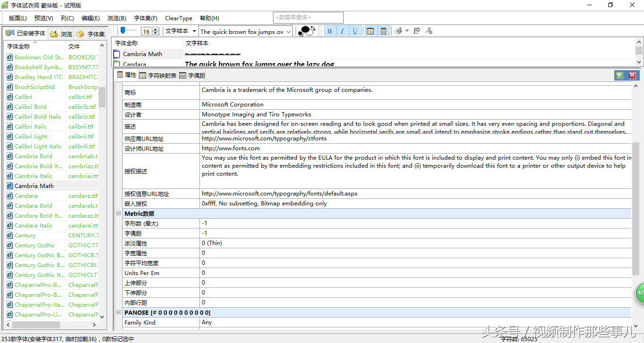
Task: Switch to the 浏览 tab in left panel
Action: (61, 34)
